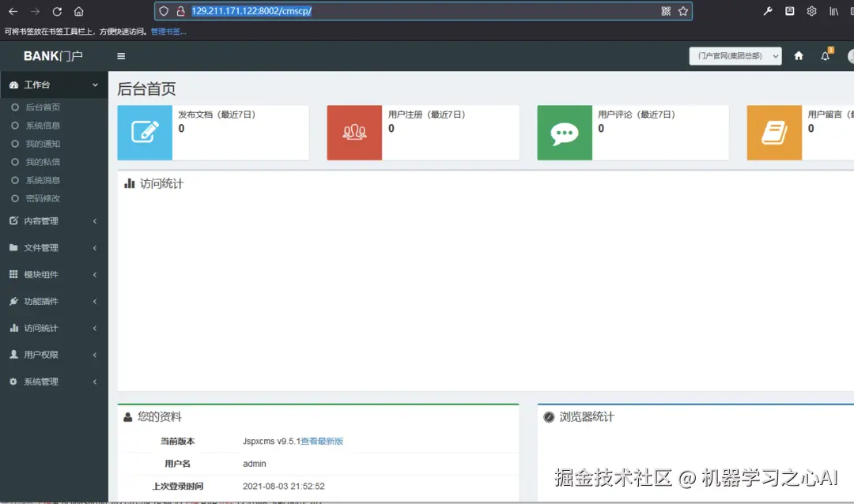Click the red 用户注册 users icon tile
This screenshot has width=854, height=504.
354,132
